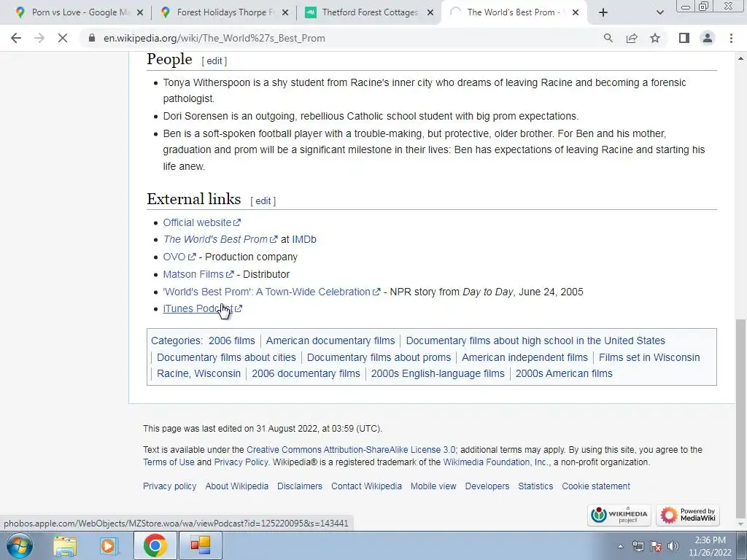Open the Official website link

click(201, 222)
